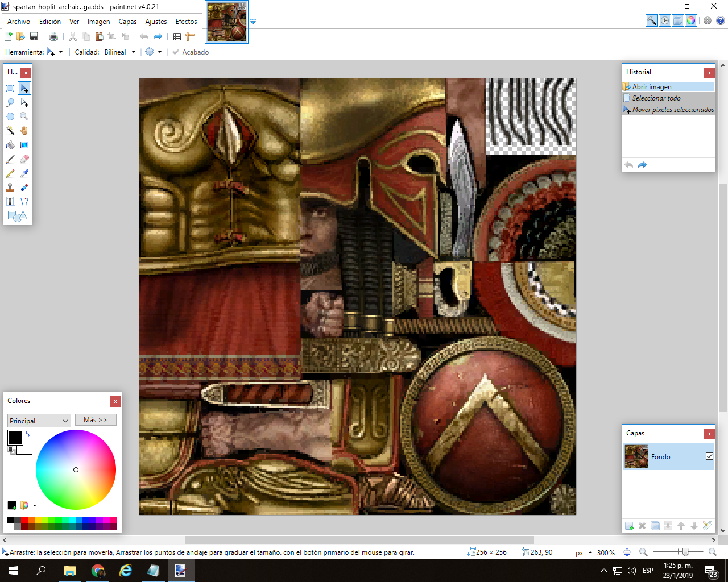728x582 pixels.
Task: Select the Clone Stamp tool
Action: point(10,188)
